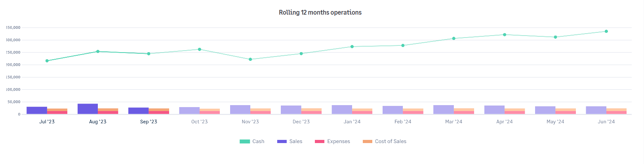
Task: Click the Nov '23 Sales bar
Action: tap(240, 110)
